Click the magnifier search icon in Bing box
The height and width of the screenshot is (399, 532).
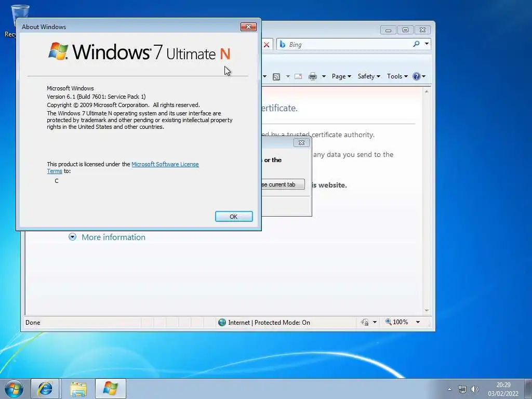[416, 44]
